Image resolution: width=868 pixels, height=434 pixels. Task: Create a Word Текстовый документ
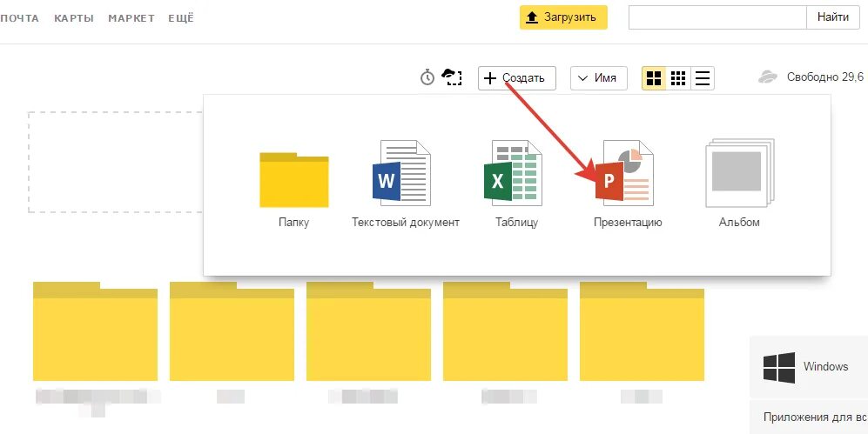coord(402,172)
